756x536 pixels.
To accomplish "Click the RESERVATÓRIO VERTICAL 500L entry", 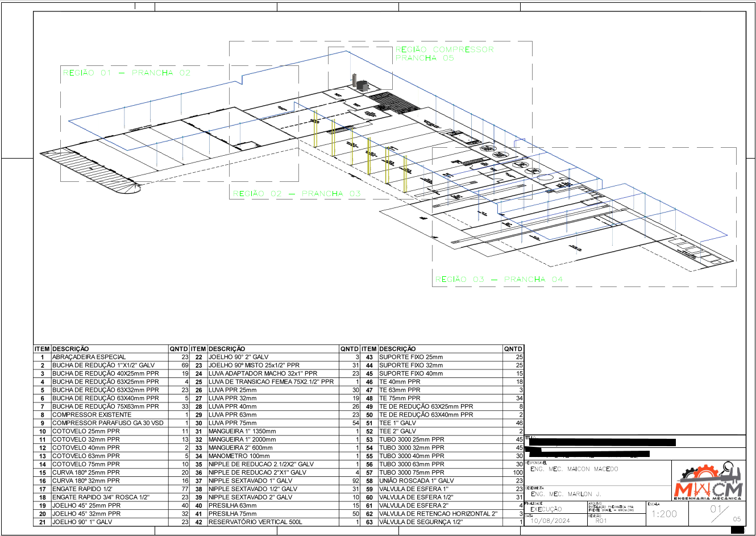I will (255, 522).
